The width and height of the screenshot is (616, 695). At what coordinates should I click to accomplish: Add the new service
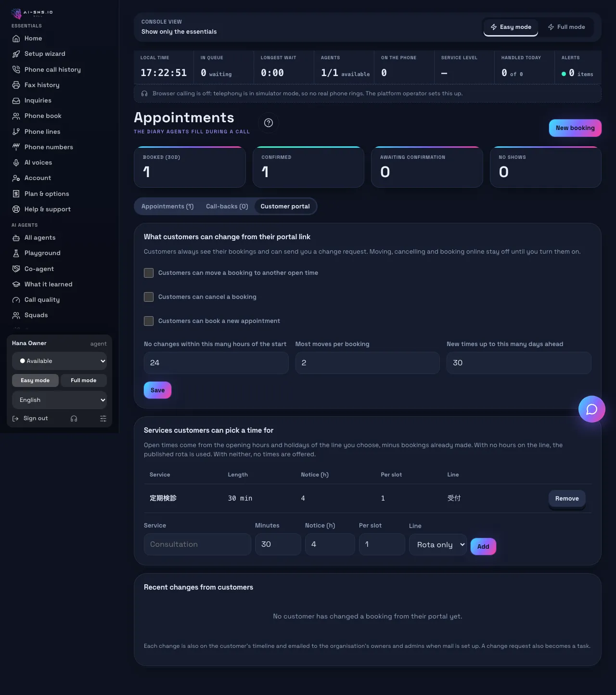[483, 547]
